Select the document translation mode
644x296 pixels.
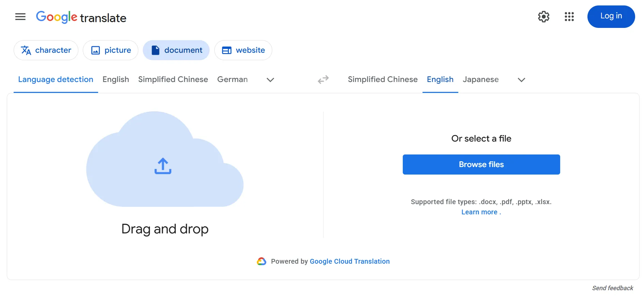click(176, 50)
